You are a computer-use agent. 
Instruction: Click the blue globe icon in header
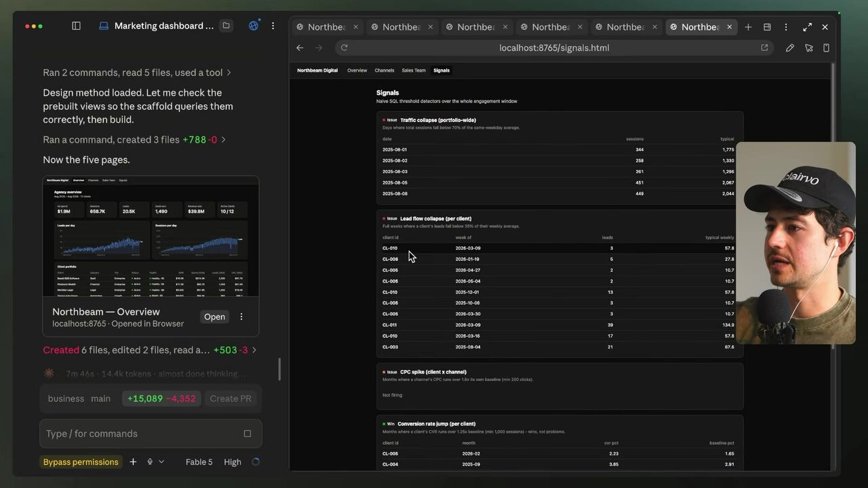pos(254,26)
